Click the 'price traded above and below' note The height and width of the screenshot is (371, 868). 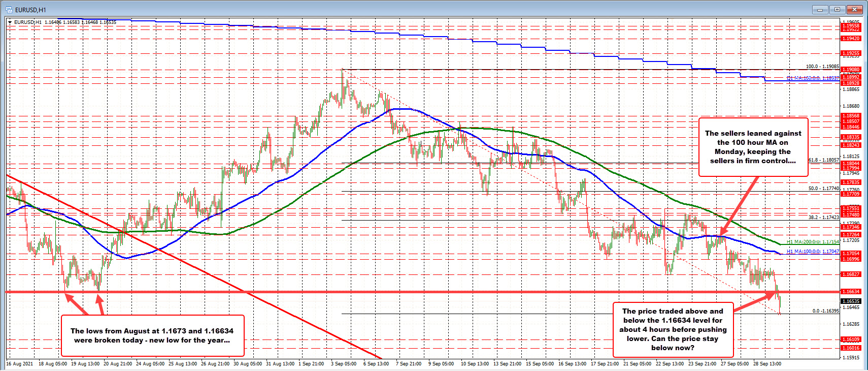tap(673, 329)
